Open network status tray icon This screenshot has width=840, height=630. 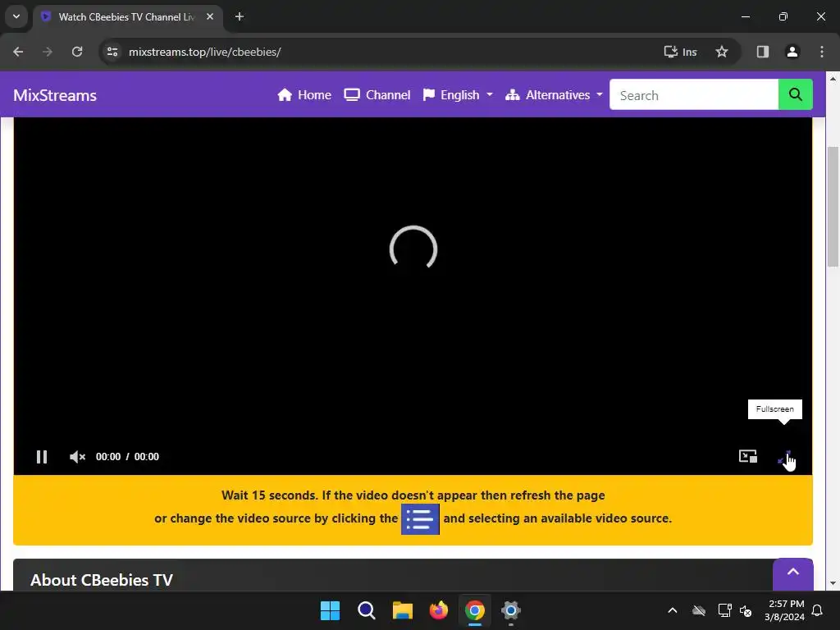point(724,610)
